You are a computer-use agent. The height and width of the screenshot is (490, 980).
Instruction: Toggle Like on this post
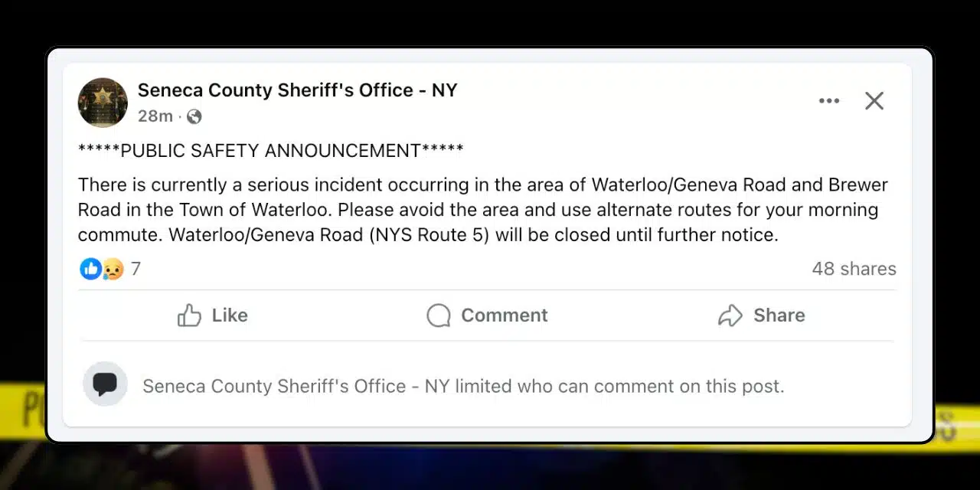[212, 315]
